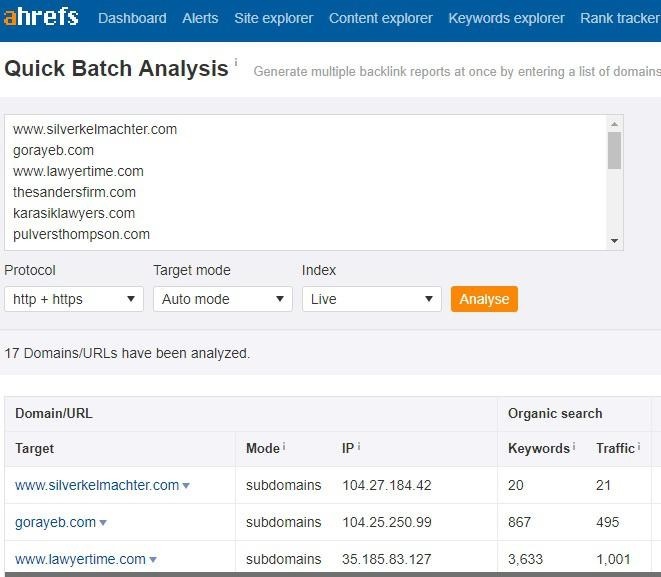Click info icon next to Keywords header
The height and width of the screenshot is (577, 661).
(574, 446)
